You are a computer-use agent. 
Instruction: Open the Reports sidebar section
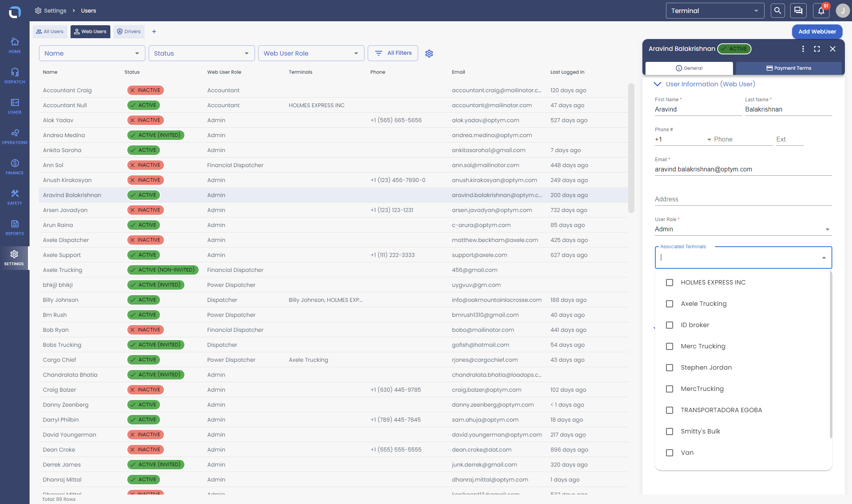pyautogui.click(x=15, y=227)
